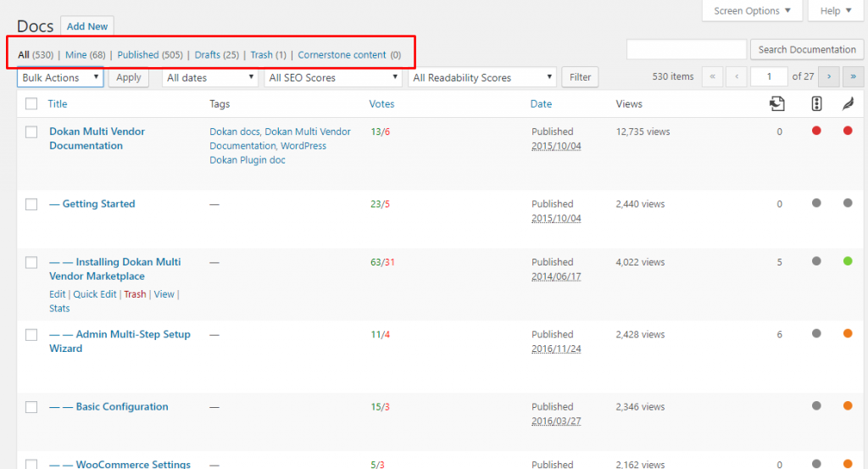Open the All SEO Scores dropdown
This screenshot has width=868, height=469.
coord(333,77)
